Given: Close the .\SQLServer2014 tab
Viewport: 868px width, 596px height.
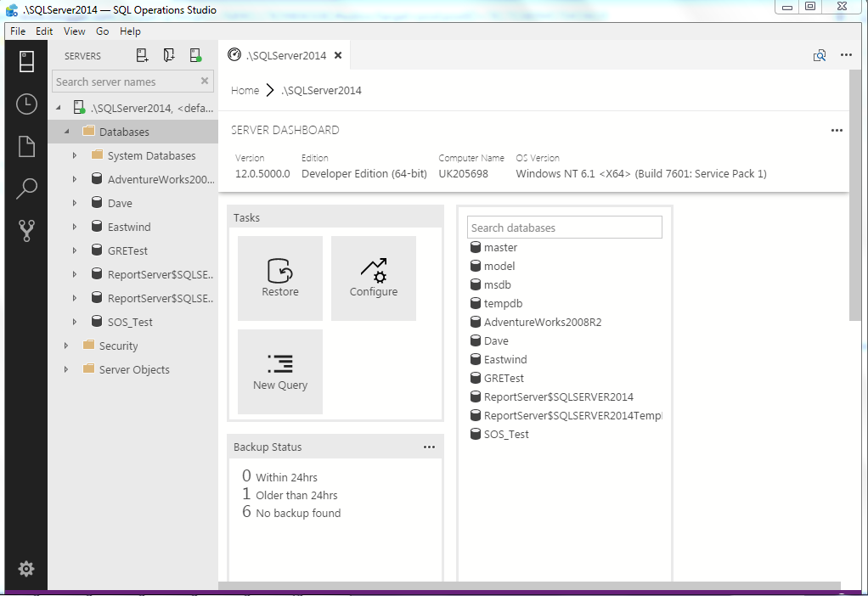Looking at the screenshot, I should click(338, 55).
